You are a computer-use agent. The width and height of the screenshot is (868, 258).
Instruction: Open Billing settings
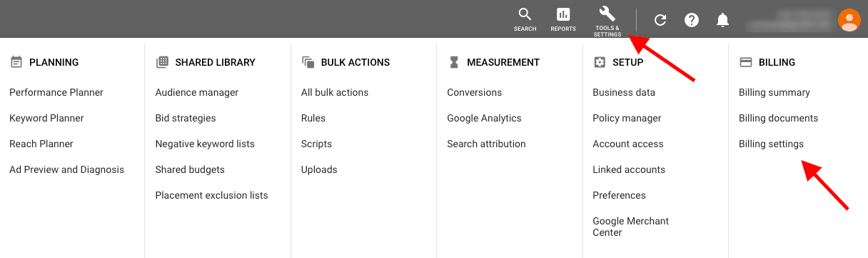point(771,144)
